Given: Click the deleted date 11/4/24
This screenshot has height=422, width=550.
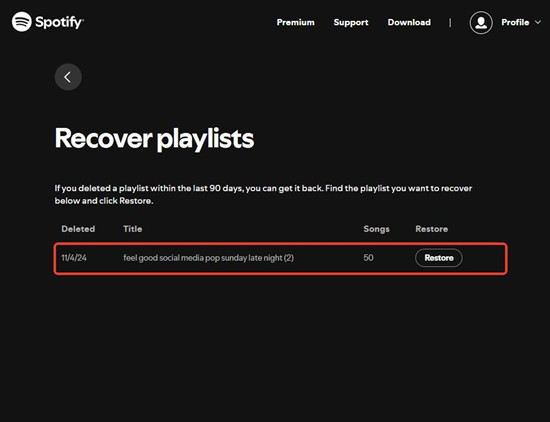Looking at the screenshot, I should 74,258.
